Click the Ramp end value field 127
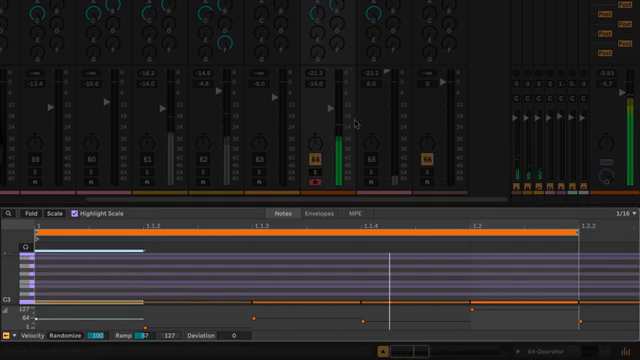The image size is (640, 360). coord(169,336)
